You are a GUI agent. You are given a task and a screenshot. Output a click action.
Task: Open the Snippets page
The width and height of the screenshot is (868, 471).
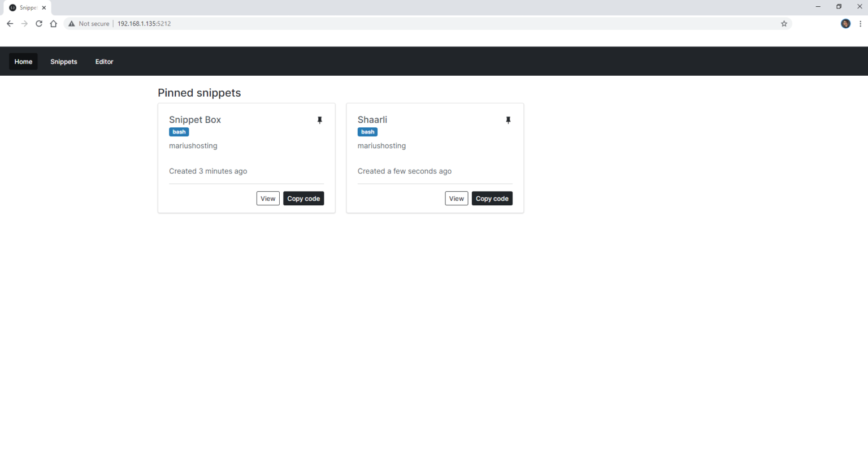pos(63,61)
